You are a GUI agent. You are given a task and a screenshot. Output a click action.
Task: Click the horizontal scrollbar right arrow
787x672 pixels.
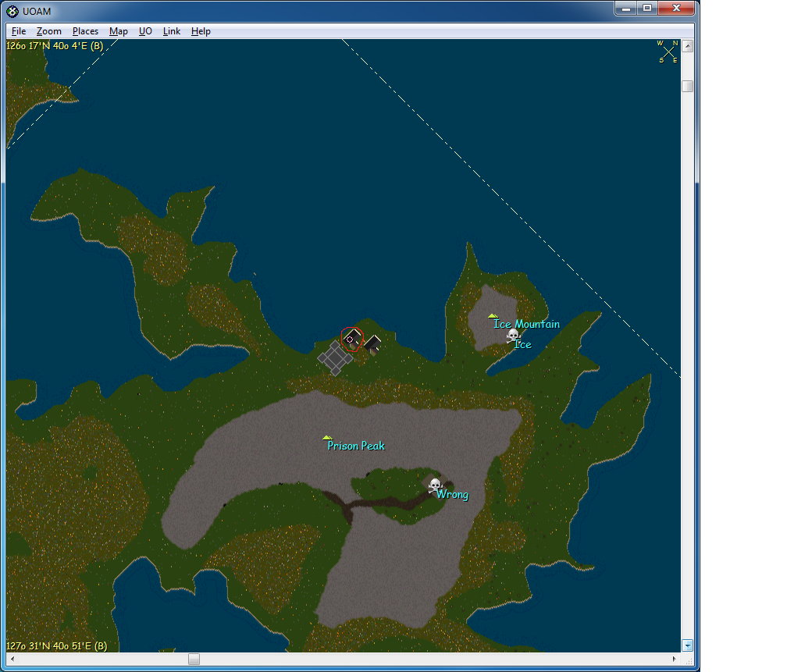[675, 660]
